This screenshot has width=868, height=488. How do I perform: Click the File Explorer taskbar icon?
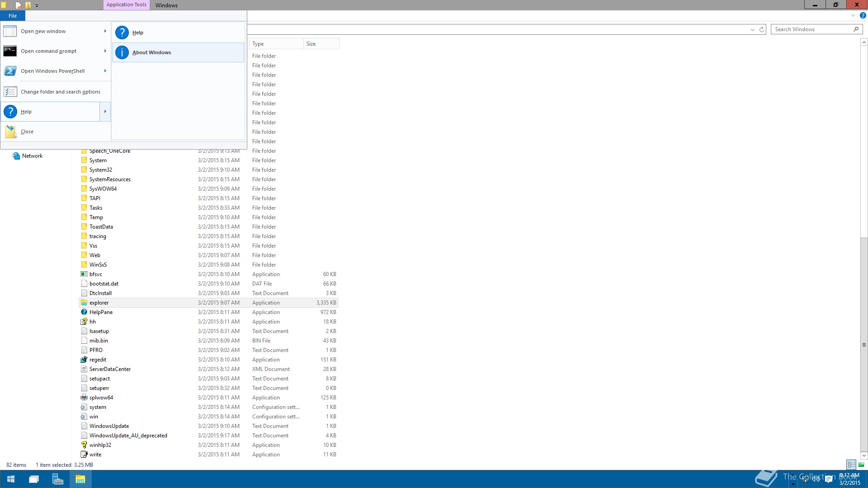tap(80, 479)
